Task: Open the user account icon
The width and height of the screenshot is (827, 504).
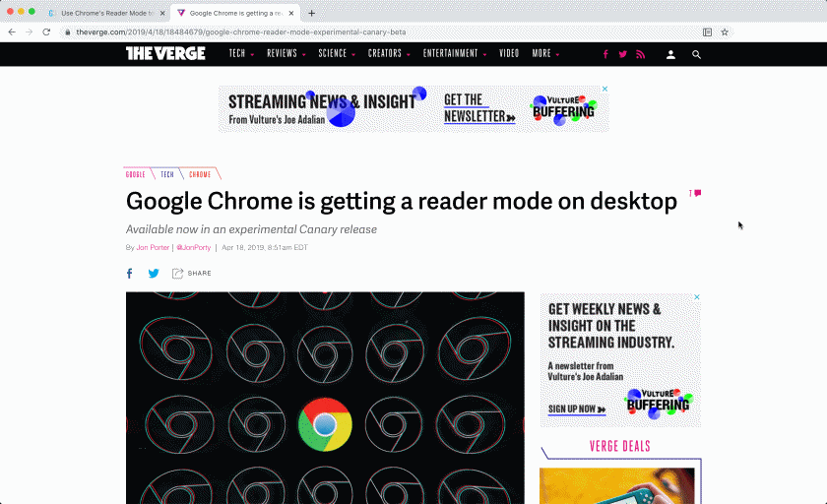Action: (x=670, y=54)
